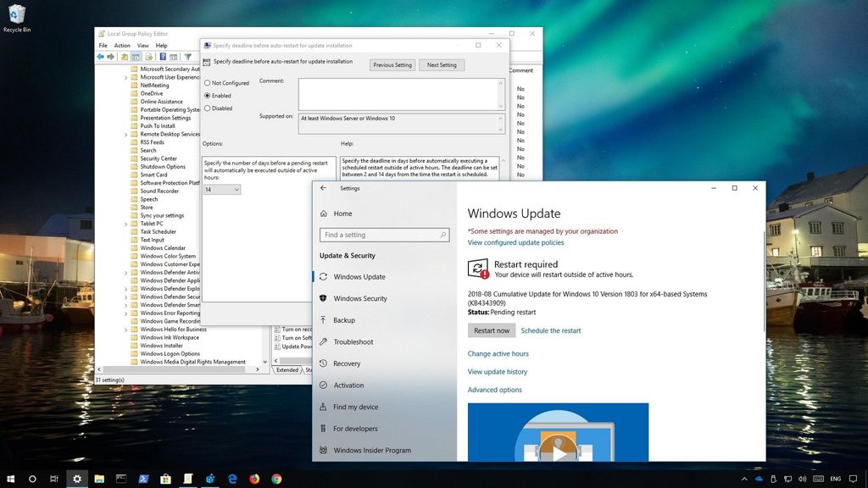Click the Backup icon in sidebar

325,320
